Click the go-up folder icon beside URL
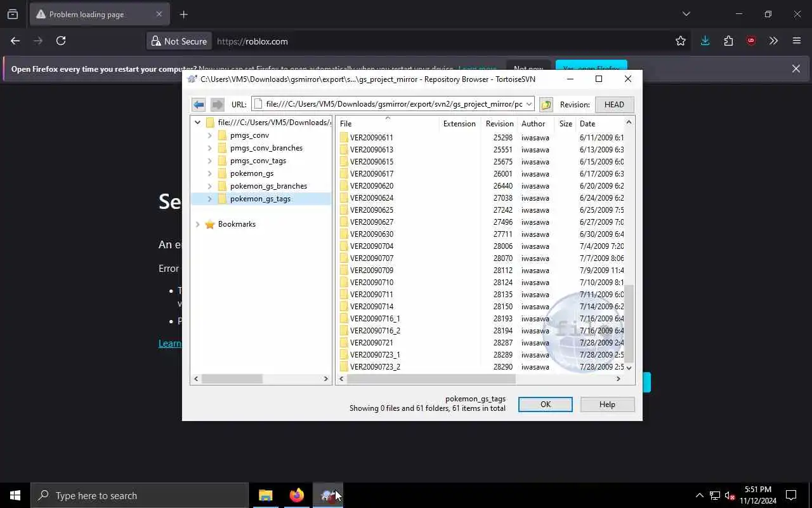Screen dimensions: 812x508 coord(546,104)
